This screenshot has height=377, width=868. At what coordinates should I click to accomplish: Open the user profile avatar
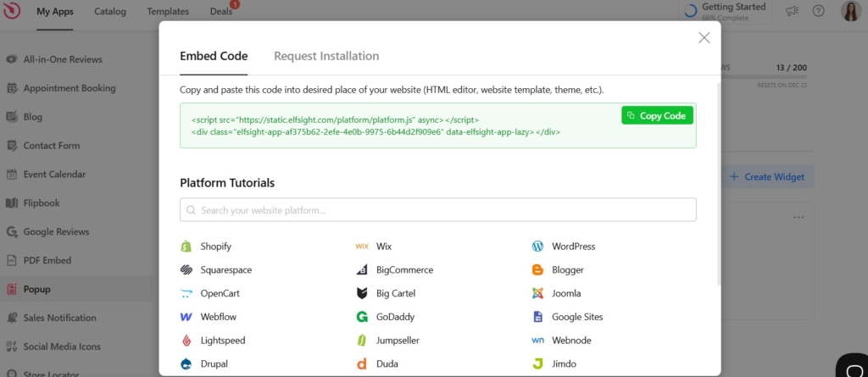click(850, 10)
